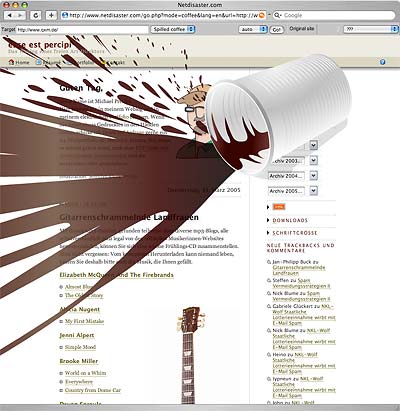The height and width of the screenshot is (411, 400).
Task: Open the Archiv 2004 dropdown arrow
Action: click(x=313, y=175)
